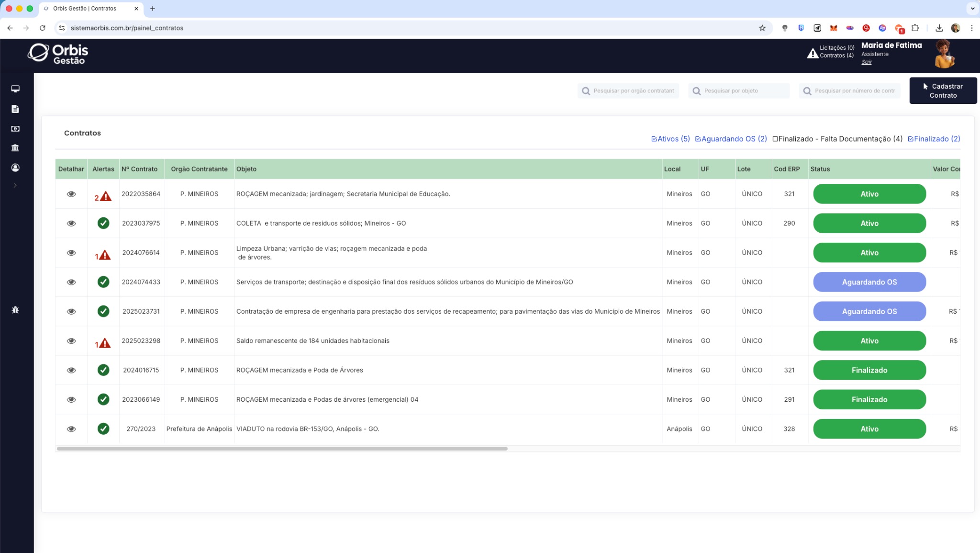This screenshot has height=553, width=980.
Task: Click the Sair logout link
Action: pos(867,62)
